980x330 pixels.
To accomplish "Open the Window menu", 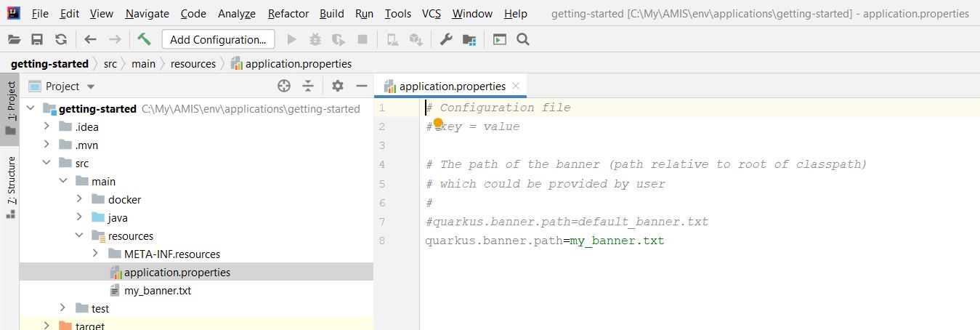I will tap(472, 14).
